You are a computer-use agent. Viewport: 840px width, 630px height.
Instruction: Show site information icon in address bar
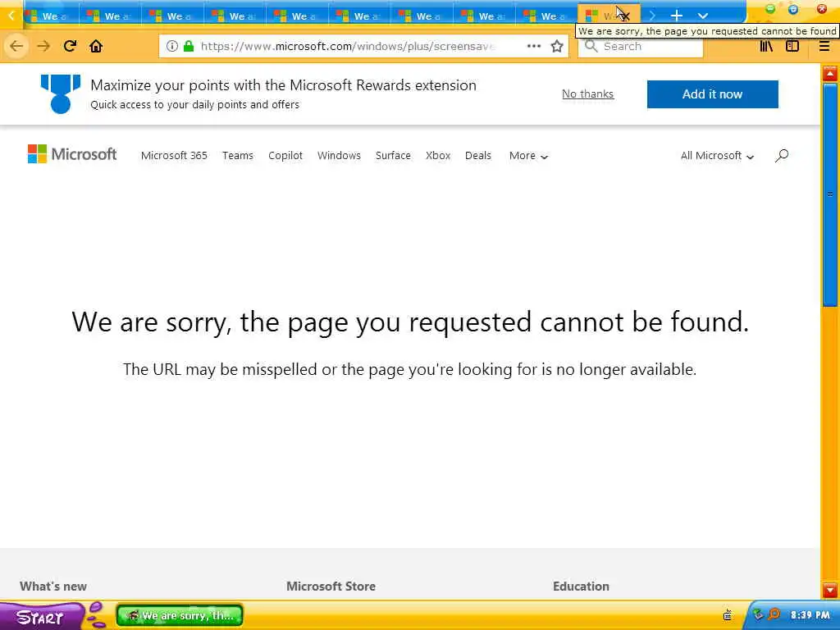coord(172,46)
